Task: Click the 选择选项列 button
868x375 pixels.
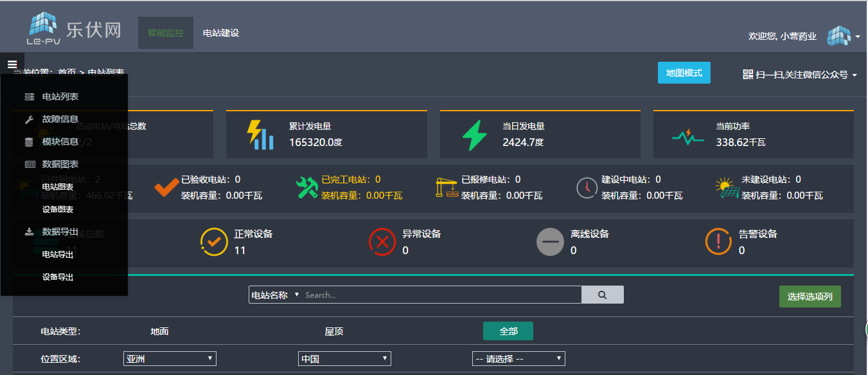Action: point(810,297)
